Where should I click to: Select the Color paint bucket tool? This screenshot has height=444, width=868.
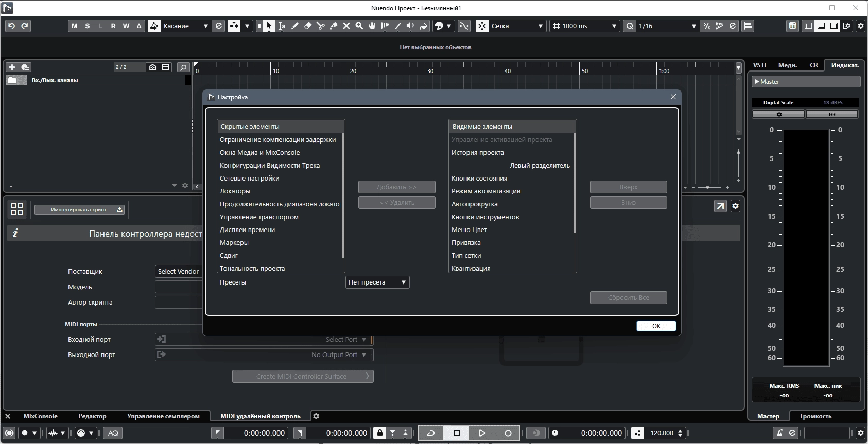coord(423,26)
